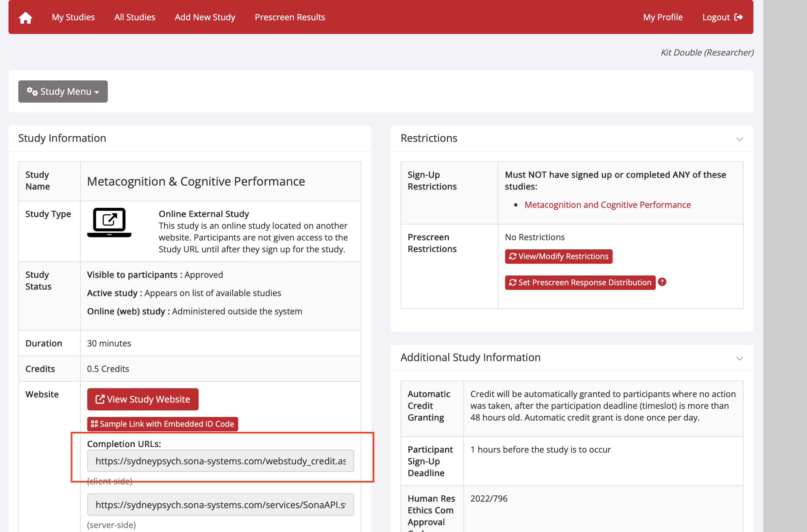Image resolution: width=807 pixels, height=532 pixels.
Task: Select the server-side SonaAPI URL field
Action: click(221, 505)
